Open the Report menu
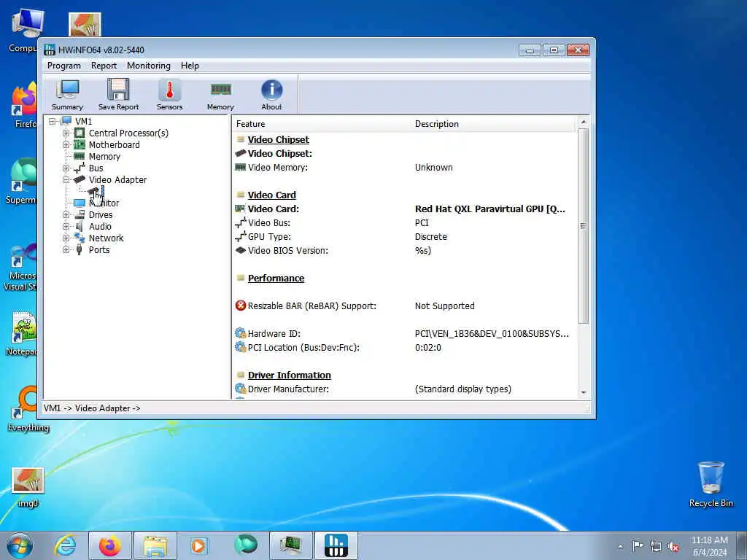 point(104,66)
